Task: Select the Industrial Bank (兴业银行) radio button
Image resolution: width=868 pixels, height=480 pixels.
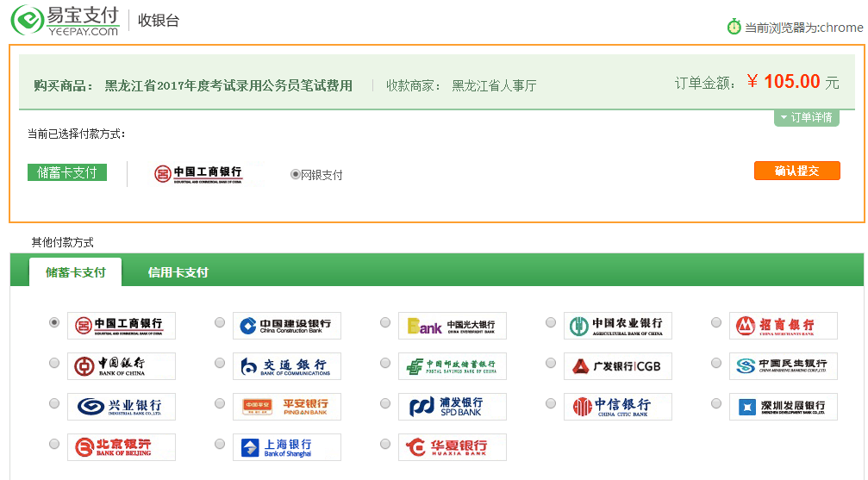Action: 54,403
